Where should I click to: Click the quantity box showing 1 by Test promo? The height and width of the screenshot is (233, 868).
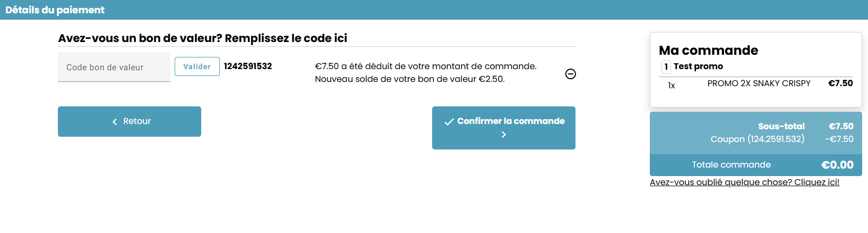666,66
